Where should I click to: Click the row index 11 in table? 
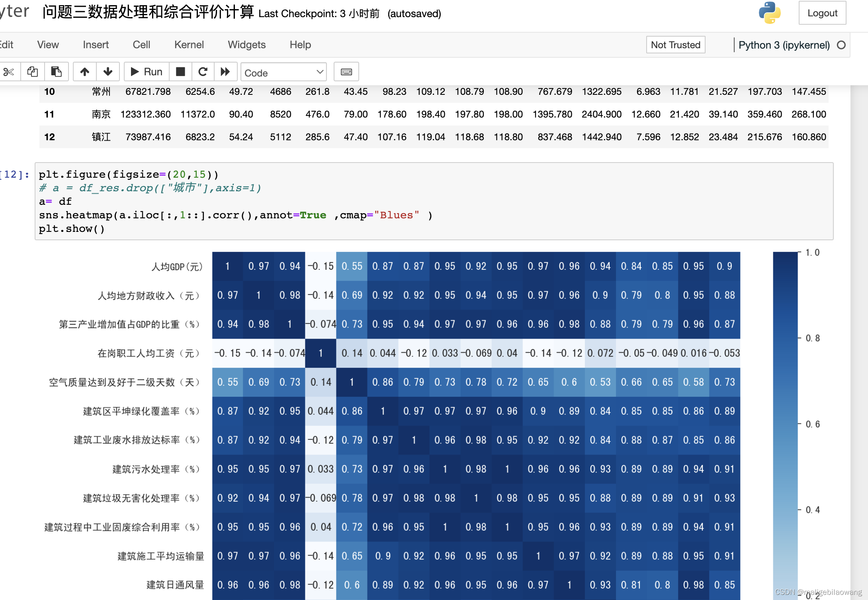pos(49,114)
